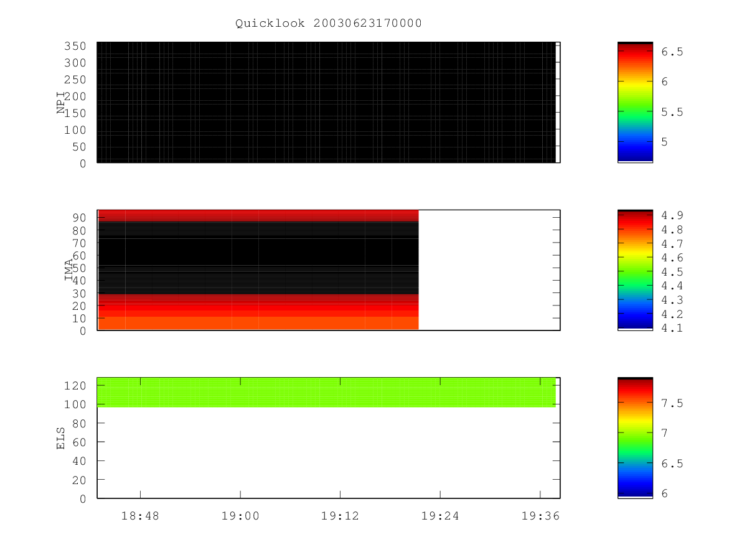747x560 pixels.
Task: Click the 4.3 value on IMA colorbar
Action: [672, 300]
